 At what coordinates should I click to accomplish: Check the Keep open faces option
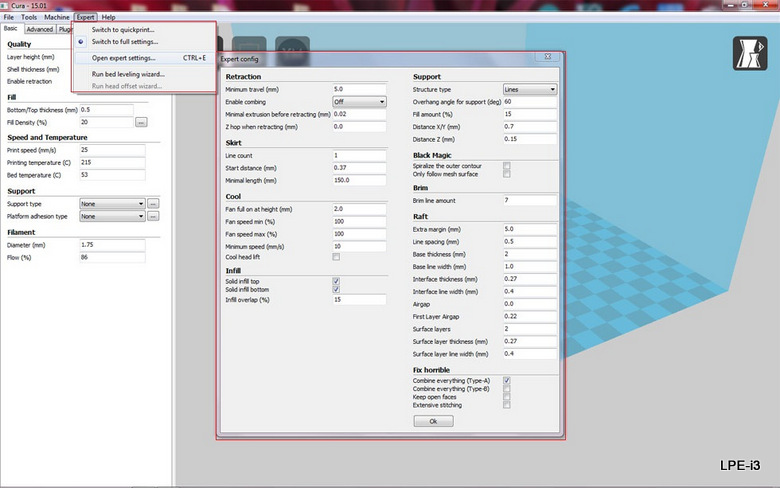click(507, 396)
